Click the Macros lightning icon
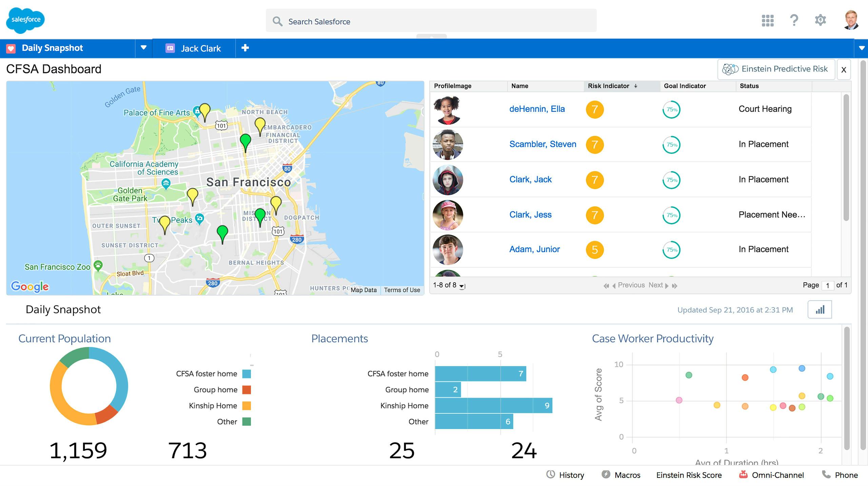 coord(606,474)
